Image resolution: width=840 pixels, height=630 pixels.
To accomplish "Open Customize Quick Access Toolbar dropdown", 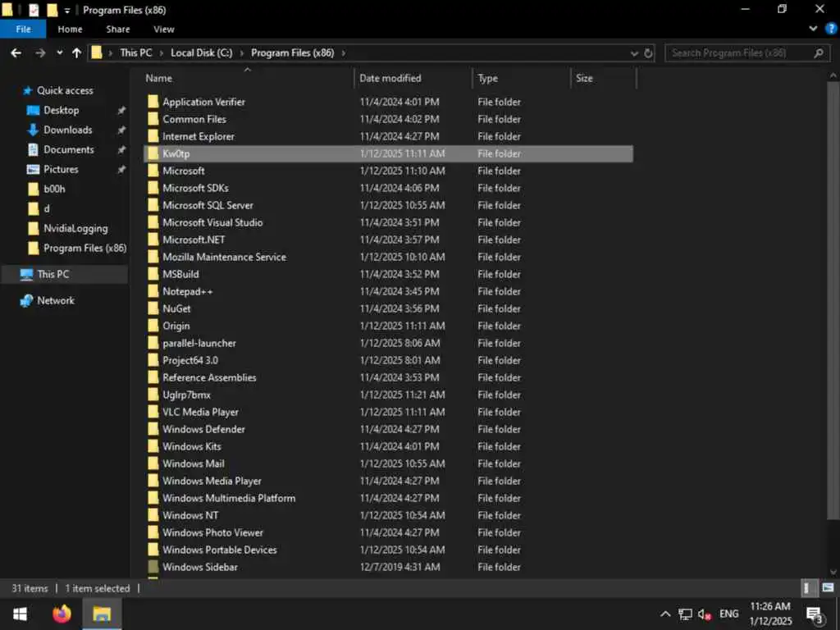I will [67, 10].
